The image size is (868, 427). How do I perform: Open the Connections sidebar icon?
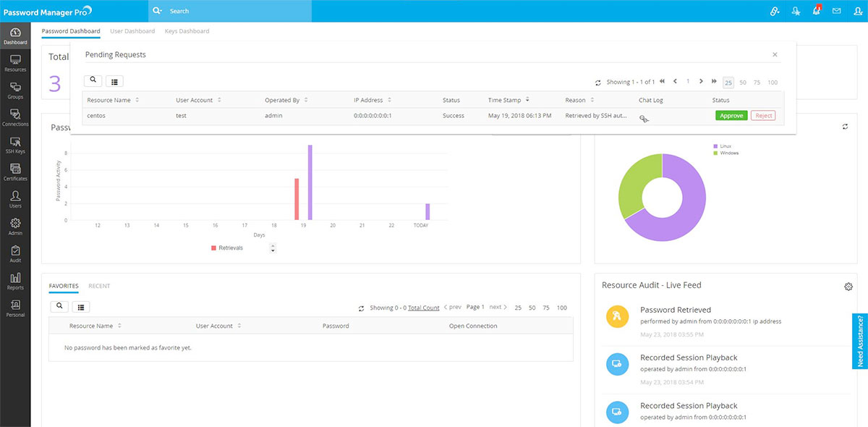pyautogui.click(x=15, y=118)
